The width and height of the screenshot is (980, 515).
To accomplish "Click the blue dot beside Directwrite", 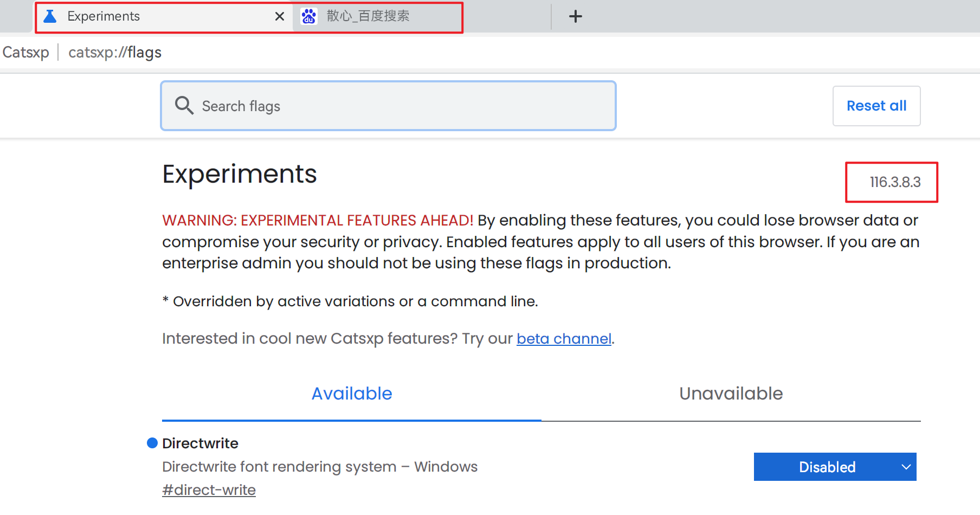I will click(x=152, y=443).
